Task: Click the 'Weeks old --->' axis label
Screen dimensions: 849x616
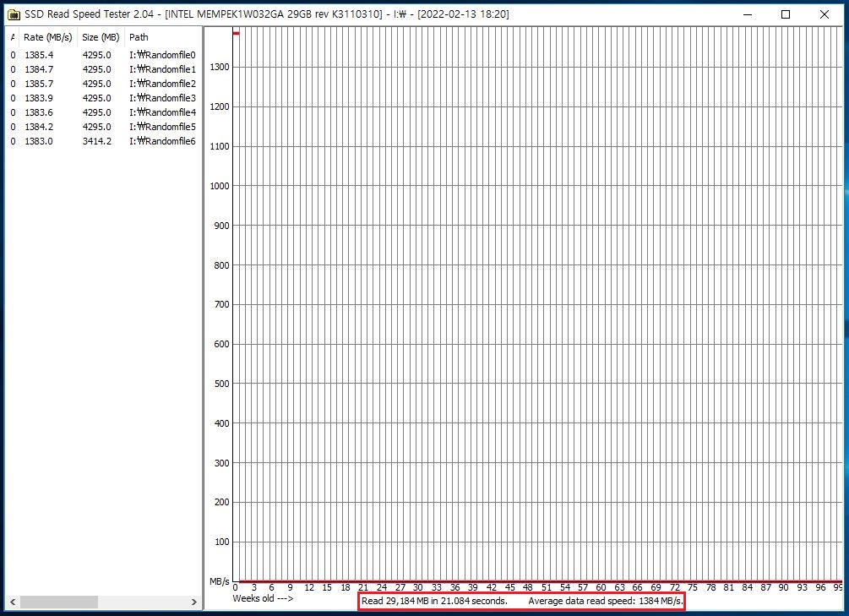Action: 263,598
